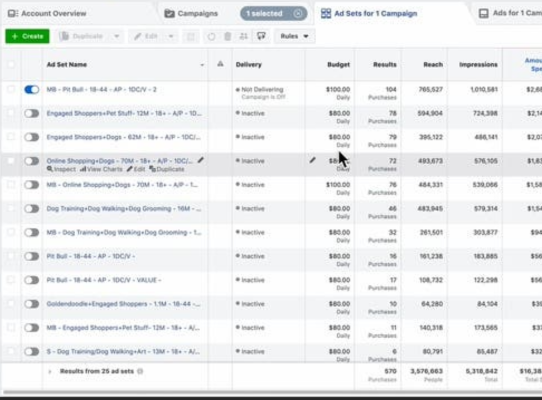Click the Campaigns folder icon
This screenshot has width=542, height=400.
169,13
